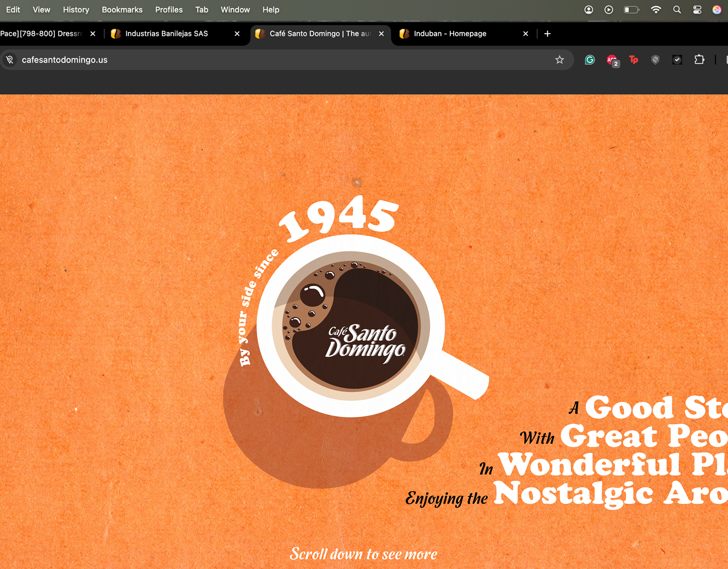The image size is (728, 569).
Task: Click 'Scroll down to see more' text
Action: click(364, 553)
